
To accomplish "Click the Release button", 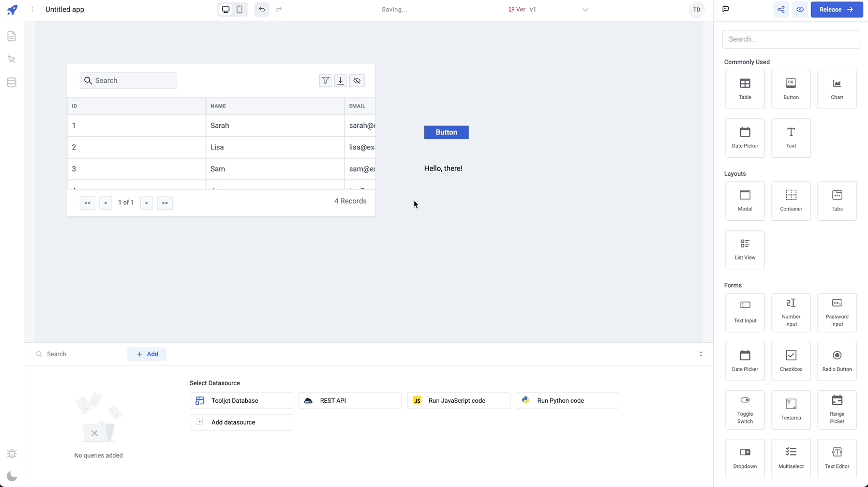I will tap(836, 9).
